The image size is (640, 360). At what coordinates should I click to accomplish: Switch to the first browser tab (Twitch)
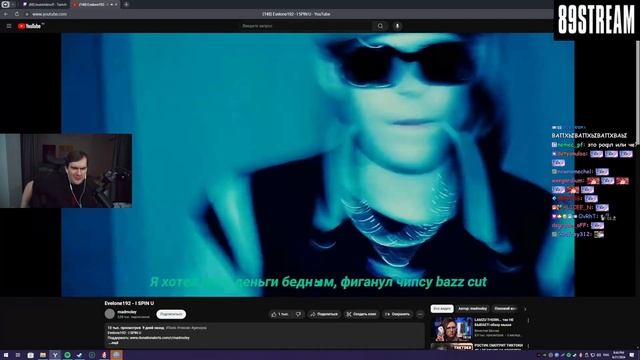click(x=45, y=4)
